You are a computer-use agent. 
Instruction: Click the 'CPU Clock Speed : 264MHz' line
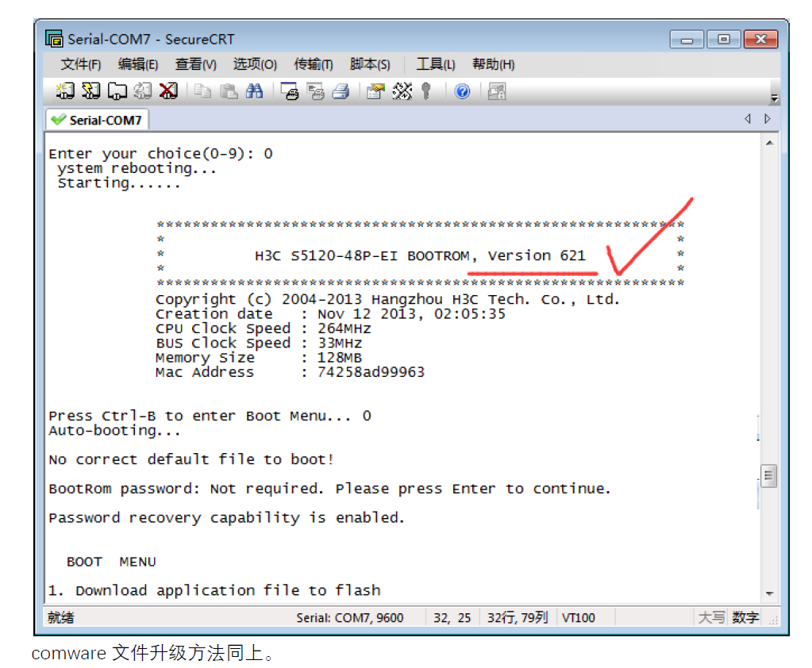263,328
